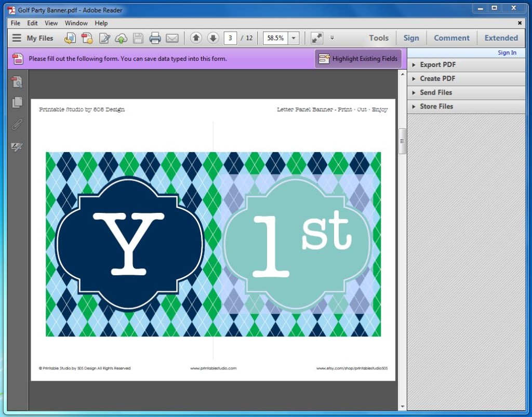Viewport: 532px width, 417px height.
Task: Click Highlight Existing Fields button
Action: click(x=358, y=59)
